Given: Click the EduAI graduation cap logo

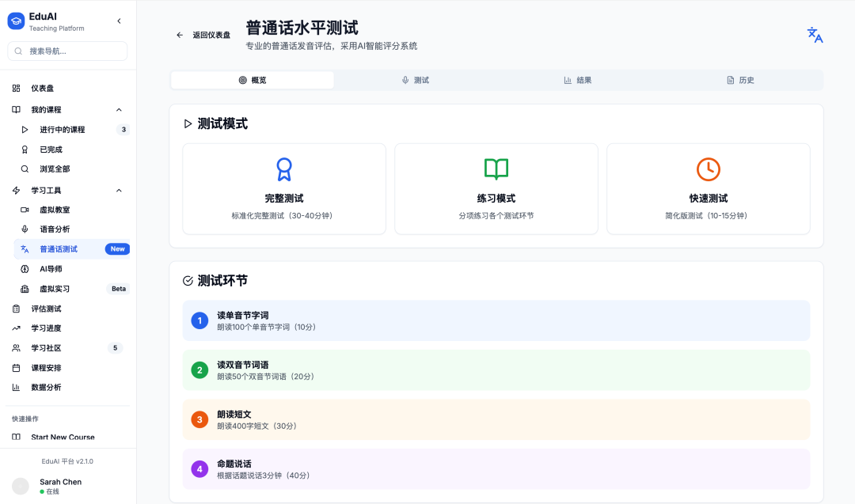Looking at the screenshot, I should [x=16, y=21].
